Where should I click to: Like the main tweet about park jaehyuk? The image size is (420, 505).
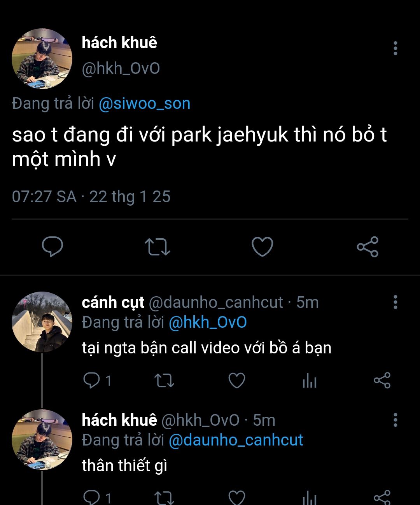[x=262, y=246]
